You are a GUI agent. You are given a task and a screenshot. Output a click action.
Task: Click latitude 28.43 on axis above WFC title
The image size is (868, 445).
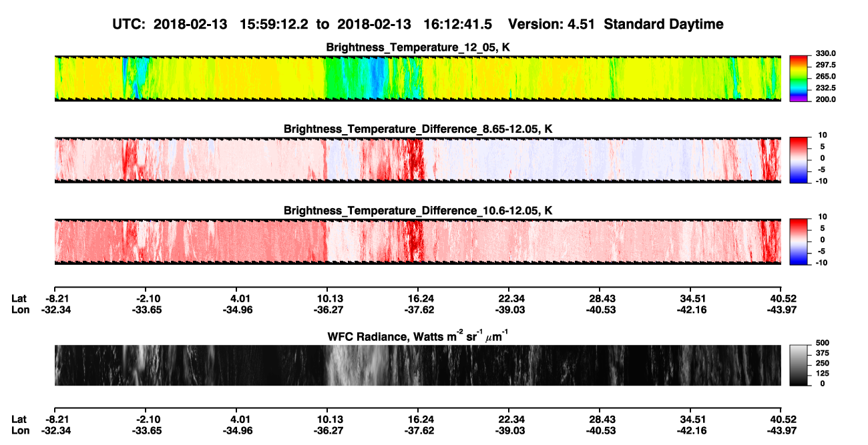600,298
